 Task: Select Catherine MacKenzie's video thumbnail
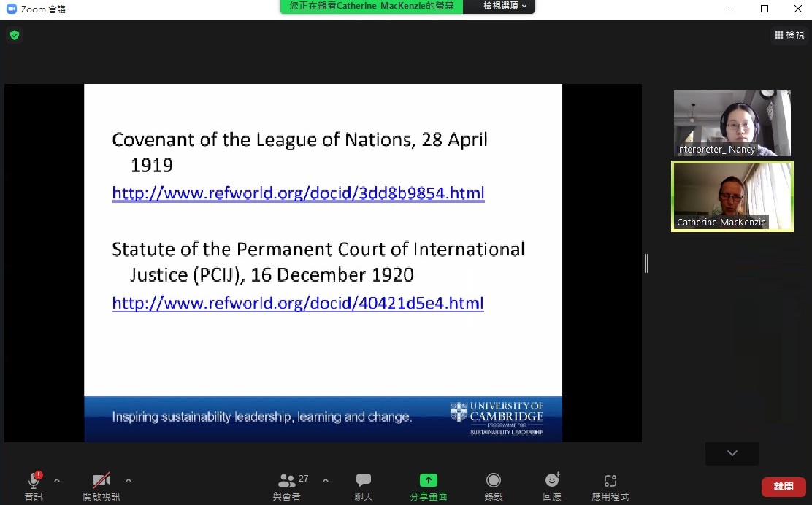(x=732, y=196)
